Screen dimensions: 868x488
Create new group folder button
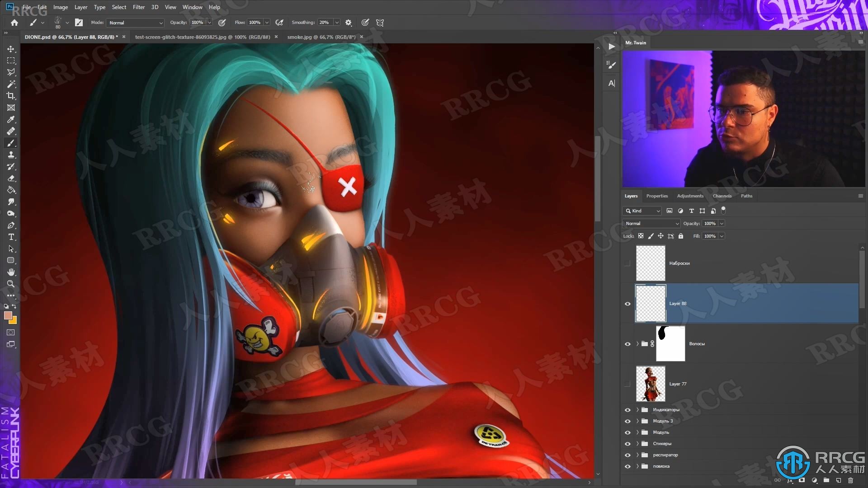tap(826, 480)
